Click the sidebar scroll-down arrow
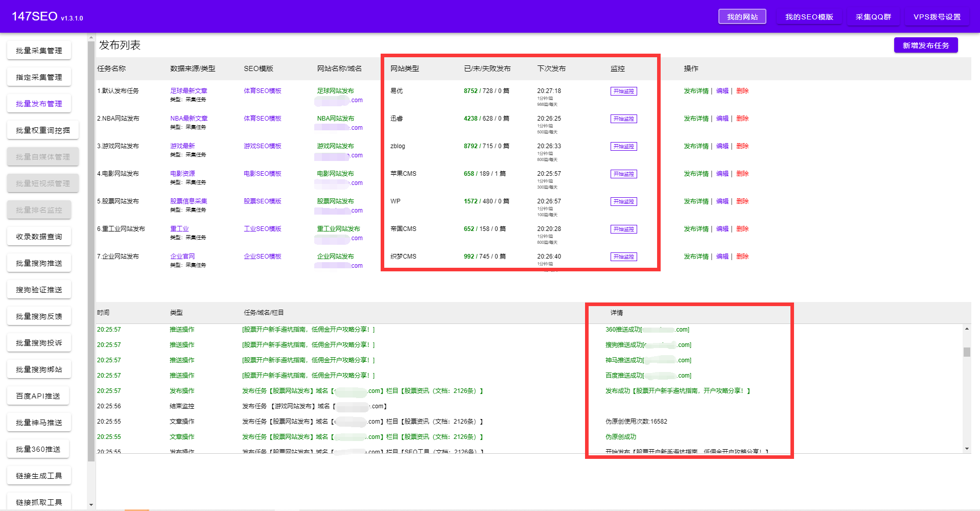 (x=91, y=505)
